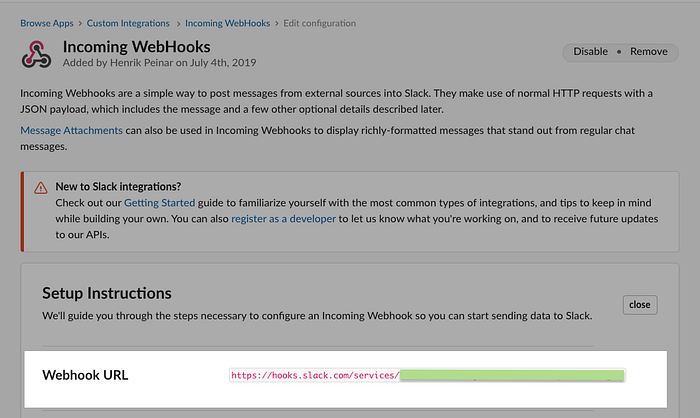This screenshot has width=700, height=418.
Task: Open Custom Integrations breadcrumb
Action: coord(128,23)
